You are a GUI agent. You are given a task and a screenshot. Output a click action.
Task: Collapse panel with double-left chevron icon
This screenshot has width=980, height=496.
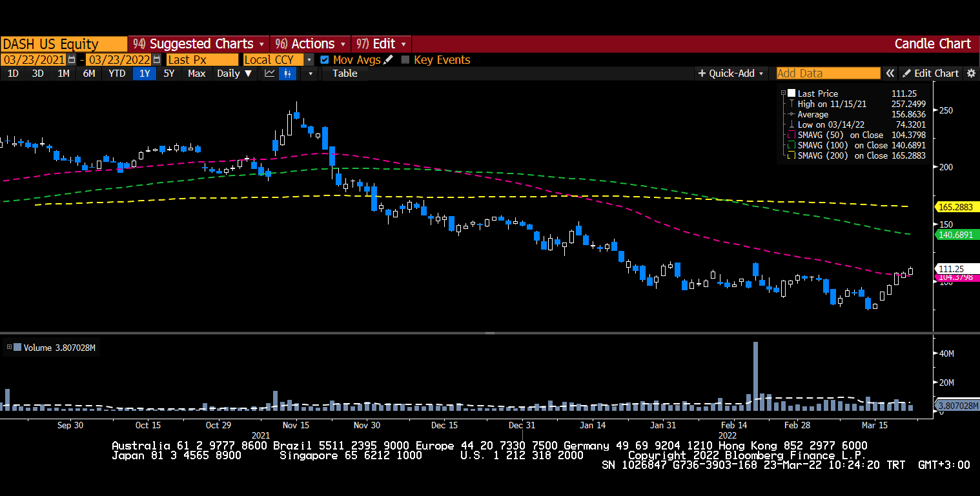point(890,74)
